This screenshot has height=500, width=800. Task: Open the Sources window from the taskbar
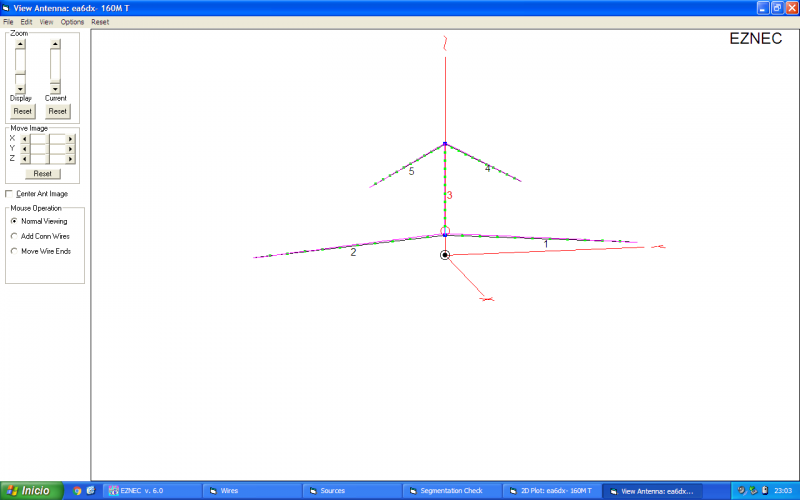click(352, 491)
